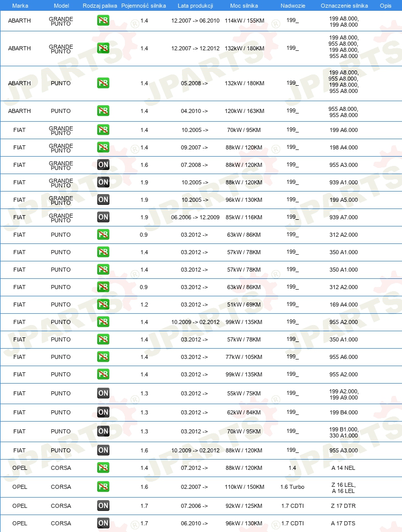402x532 pixels.
Task: Select the 51kW / 69KM power cell
Action: [x=244, y=305]
